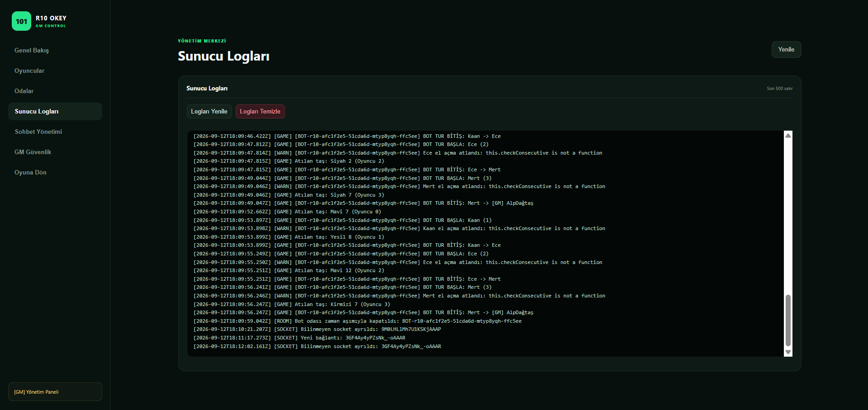Click the [GM] Yönetim Paneli box

click(55, 391)
